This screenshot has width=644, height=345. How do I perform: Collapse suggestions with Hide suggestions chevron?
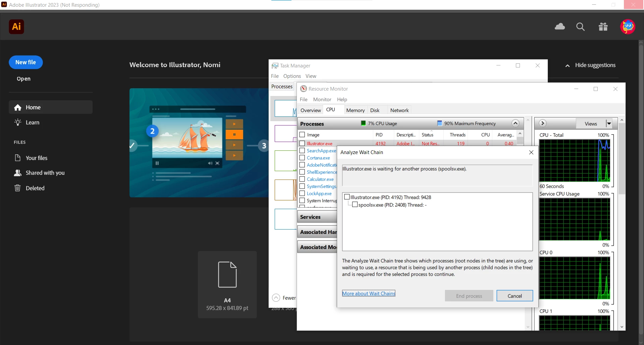[568, 65]
